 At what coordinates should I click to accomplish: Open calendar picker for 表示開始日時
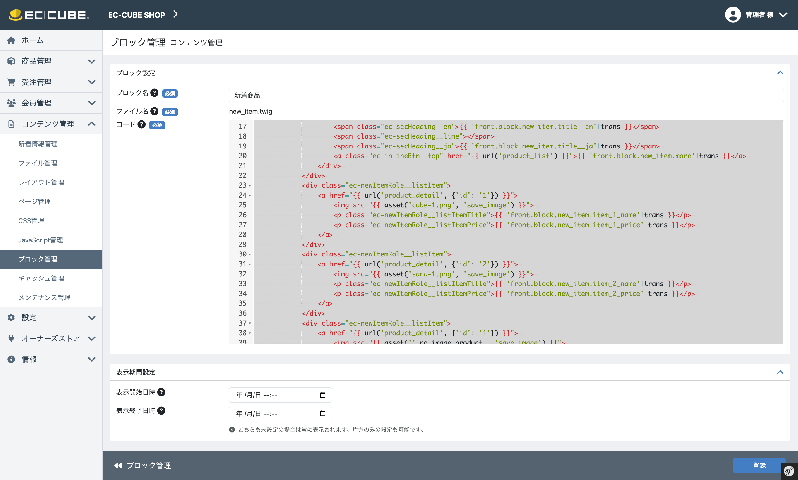pyautogui.click(x=322, y=395)
